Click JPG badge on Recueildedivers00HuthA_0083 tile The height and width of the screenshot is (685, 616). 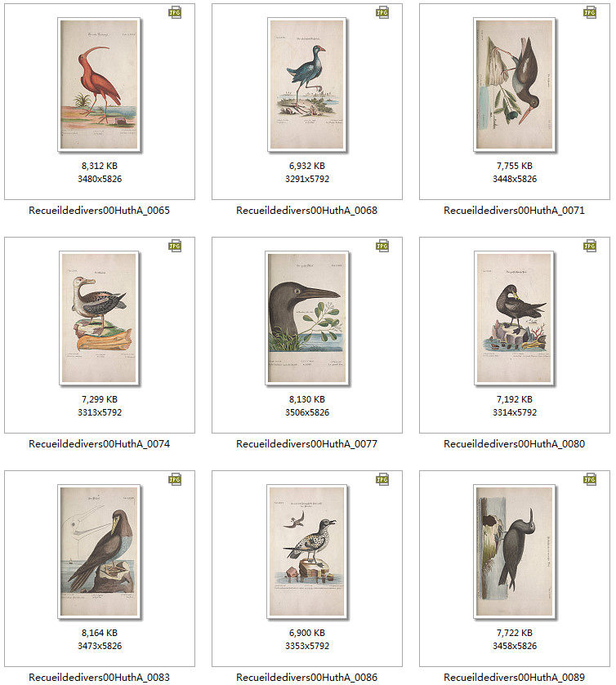click(175, 479)
